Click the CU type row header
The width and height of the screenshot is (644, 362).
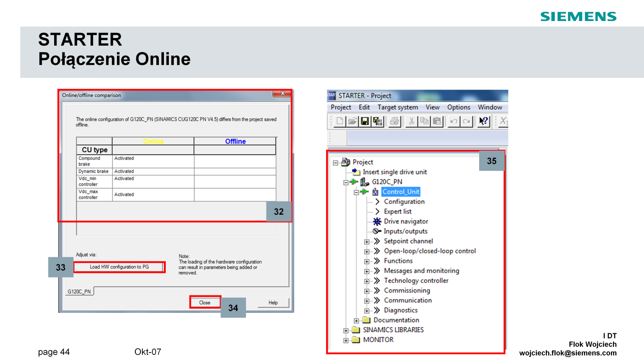(x=94, y=150)
